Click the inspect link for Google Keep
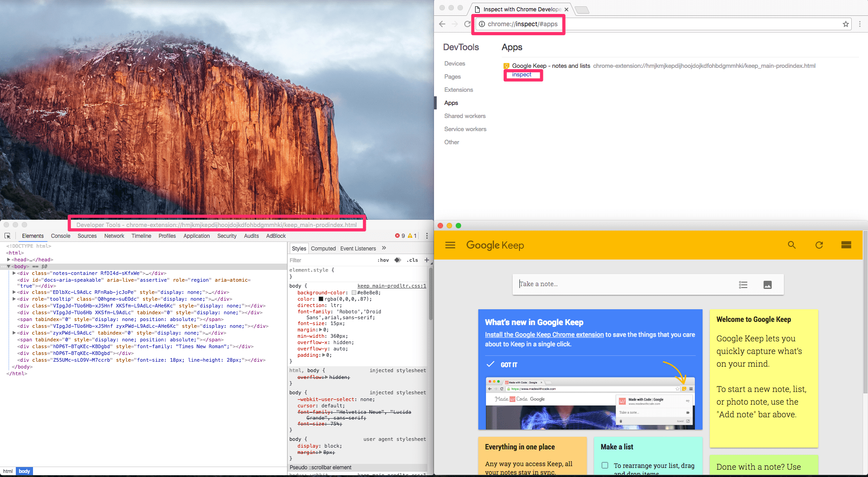 (522, 75)
